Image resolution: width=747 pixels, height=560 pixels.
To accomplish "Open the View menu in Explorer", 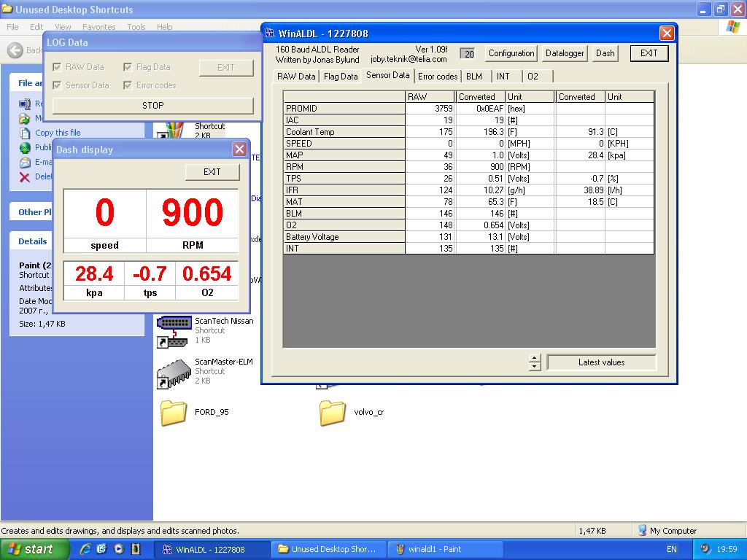I will click(x=63, y=27).
